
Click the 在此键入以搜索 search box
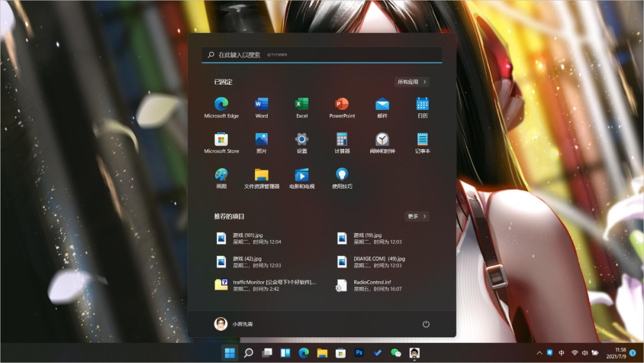(x=322, y=54)
